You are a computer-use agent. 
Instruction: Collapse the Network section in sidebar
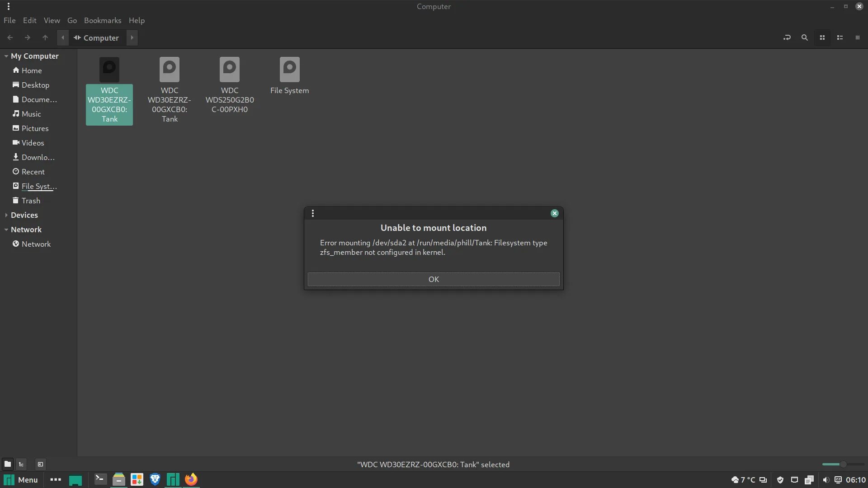pos(6,230)
